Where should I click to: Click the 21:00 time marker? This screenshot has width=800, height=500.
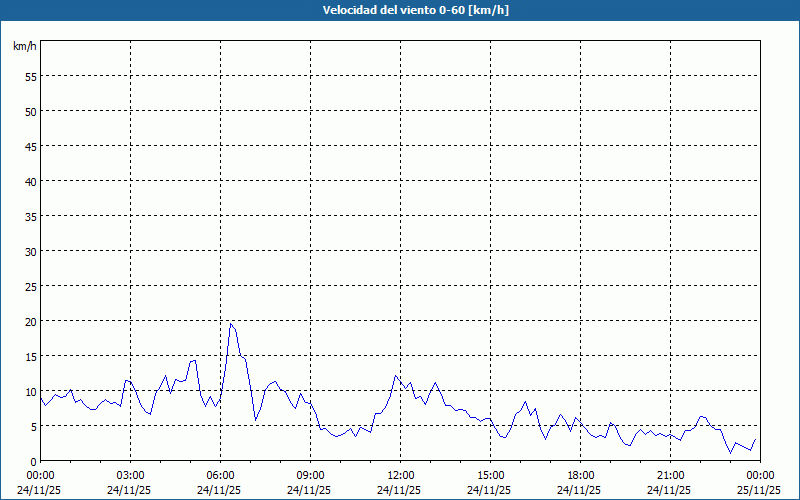670,475
